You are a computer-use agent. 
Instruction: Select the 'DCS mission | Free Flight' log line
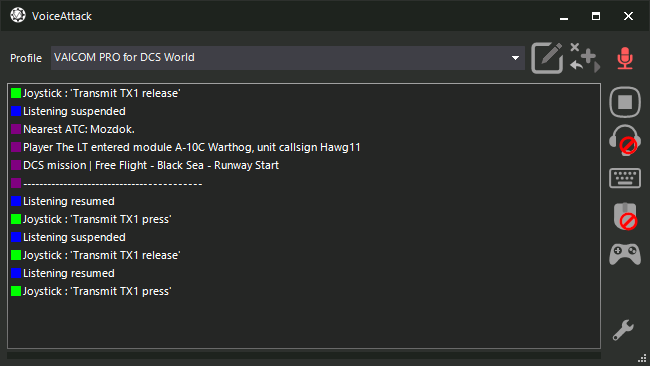pyautogui.click(x=151, y=165)
